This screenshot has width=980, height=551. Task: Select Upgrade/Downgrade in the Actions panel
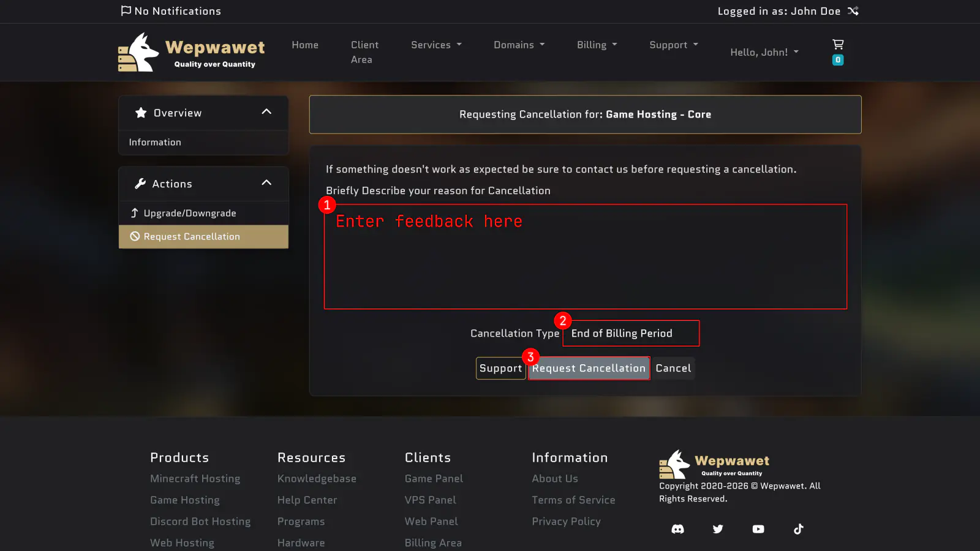(190, 213)
